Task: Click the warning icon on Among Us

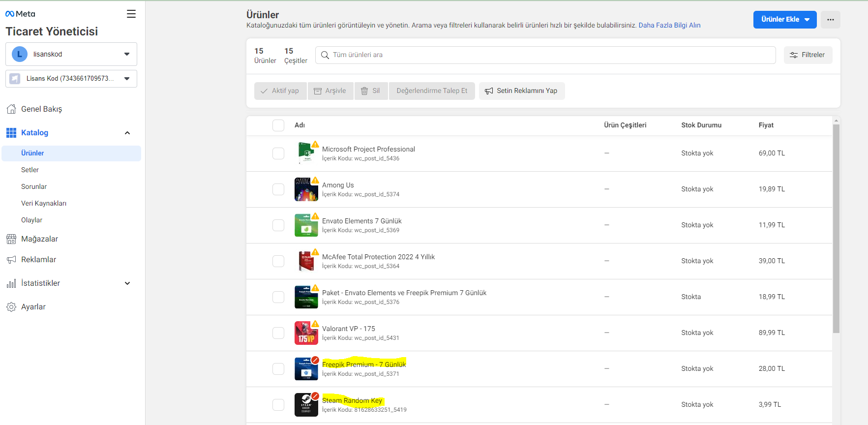Action: pos(315,181)
